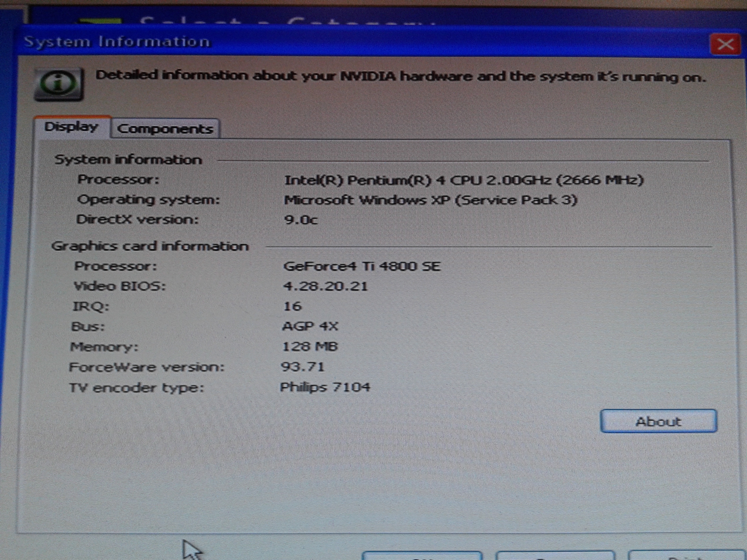Click the IRQ label
The height and width of the screenshot is (560, 747).
click(91, 307)
